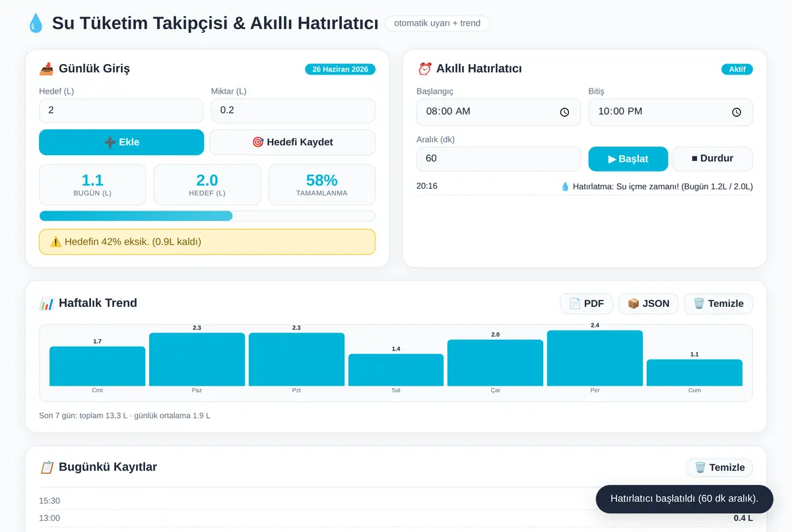Viewport: 792px width, 532px height.
Task: Save the goal with Hedefi Kaydet
Action: 292,142
